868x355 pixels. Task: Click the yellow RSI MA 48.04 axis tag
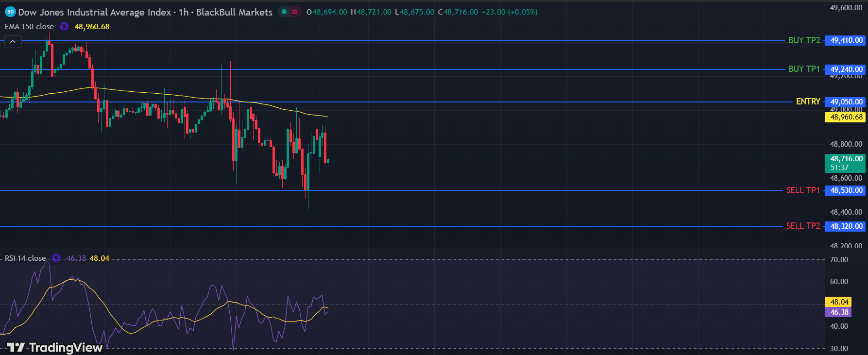click(839, 302)
